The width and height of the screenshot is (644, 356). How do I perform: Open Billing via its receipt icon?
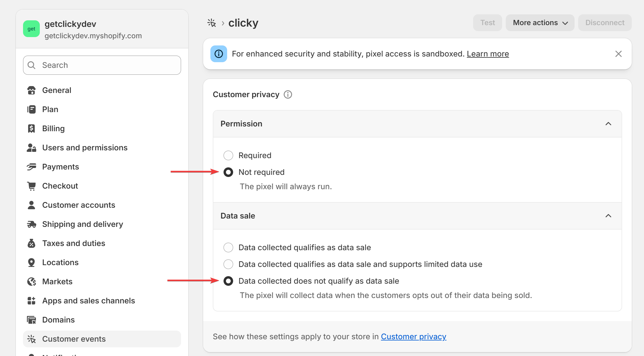(31, 129)
